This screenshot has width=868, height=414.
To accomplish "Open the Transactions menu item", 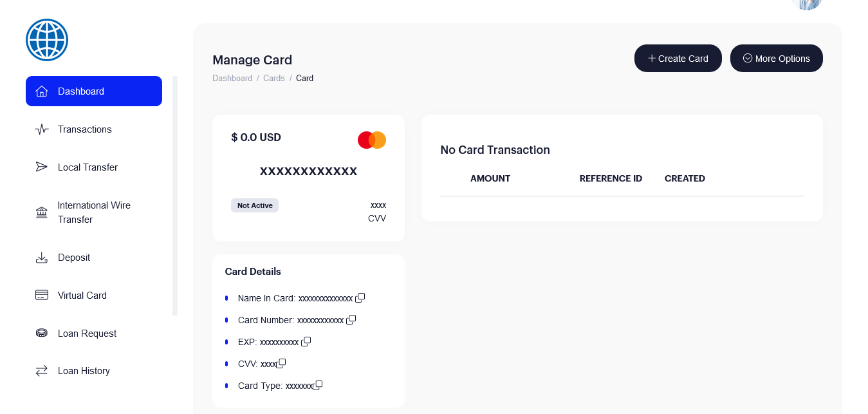I will point(84,129).
